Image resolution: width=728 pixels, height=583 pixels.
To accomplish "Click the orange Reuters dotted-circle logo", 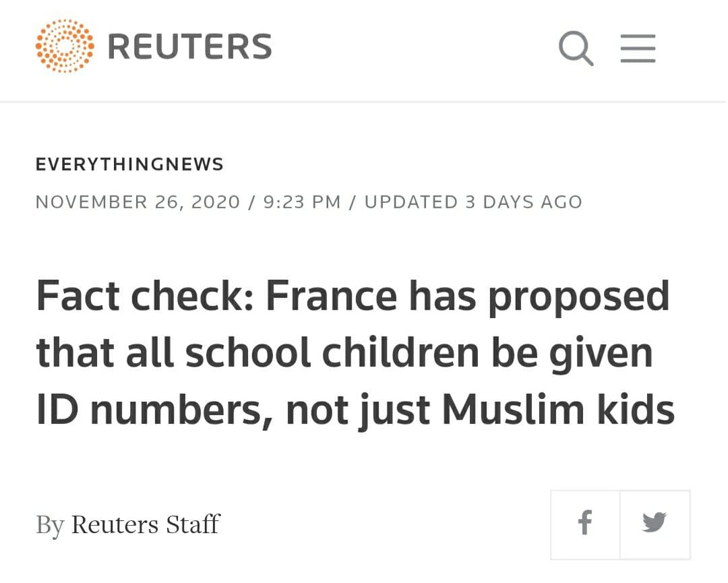I will coord(65,46).
